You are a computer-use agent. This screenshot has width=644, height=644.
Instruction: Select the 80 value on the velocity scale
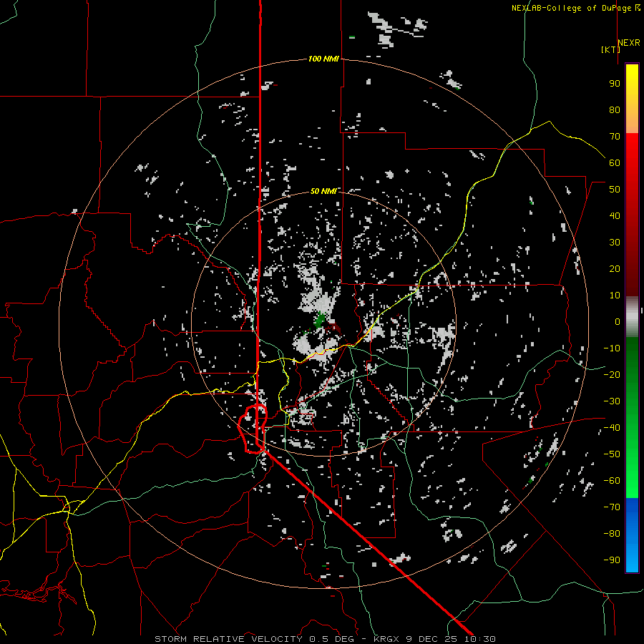[x=615, y=110]
